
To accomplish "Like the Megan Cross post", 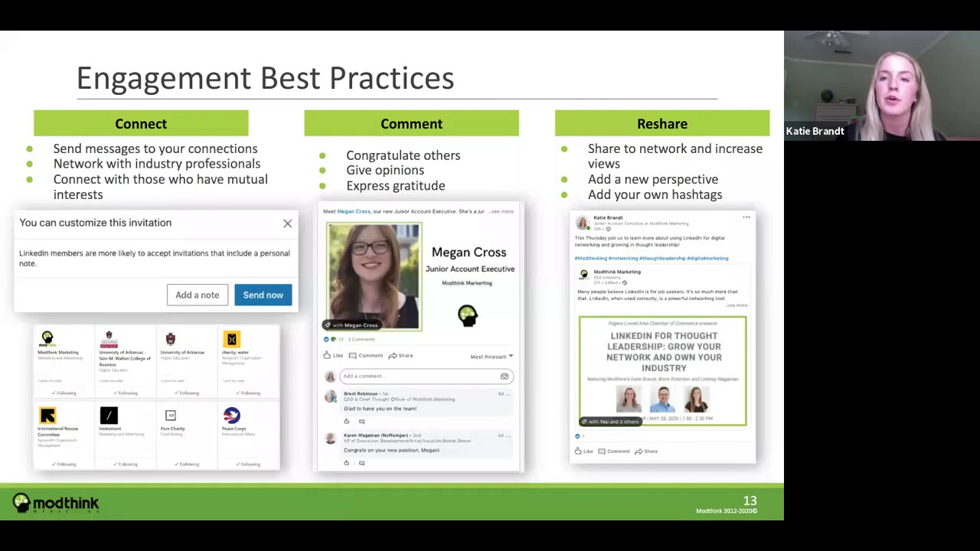I will 333,356.
